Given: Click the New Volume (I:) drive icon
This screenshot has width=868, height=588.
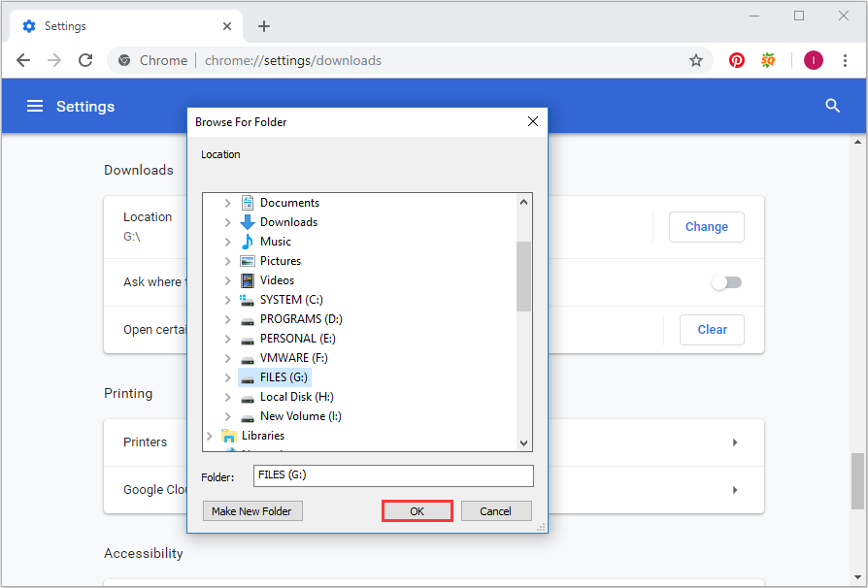Looking at the screenshot, I should click(248, 417).
